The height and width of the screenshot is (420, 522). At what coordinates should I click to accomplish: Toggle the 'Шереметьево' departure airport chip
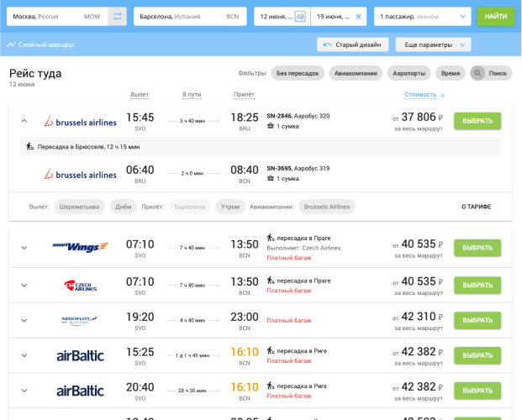[79, 207]
